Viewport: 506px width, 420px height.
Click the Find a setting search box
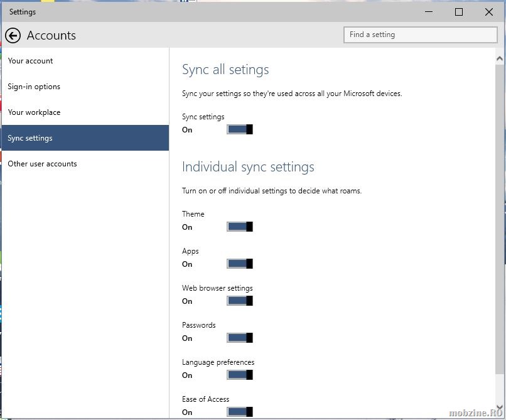tap(421, 35)
